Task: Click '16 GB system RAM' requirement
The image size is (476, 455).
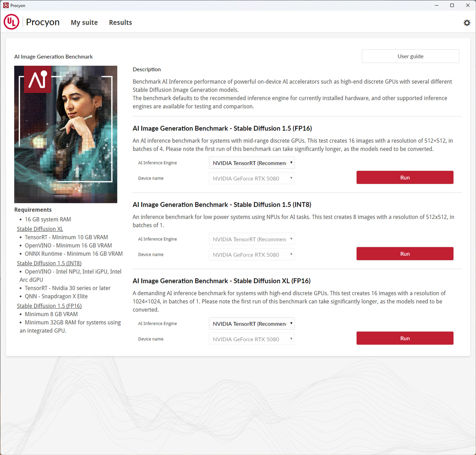Action: coord(48,219)
